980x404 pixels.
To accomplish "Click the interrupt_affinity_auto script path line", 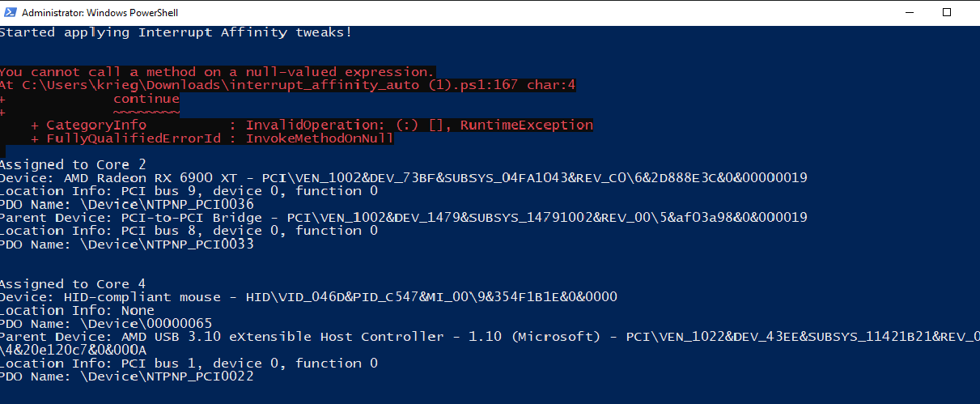I will (x=287, y=85).
